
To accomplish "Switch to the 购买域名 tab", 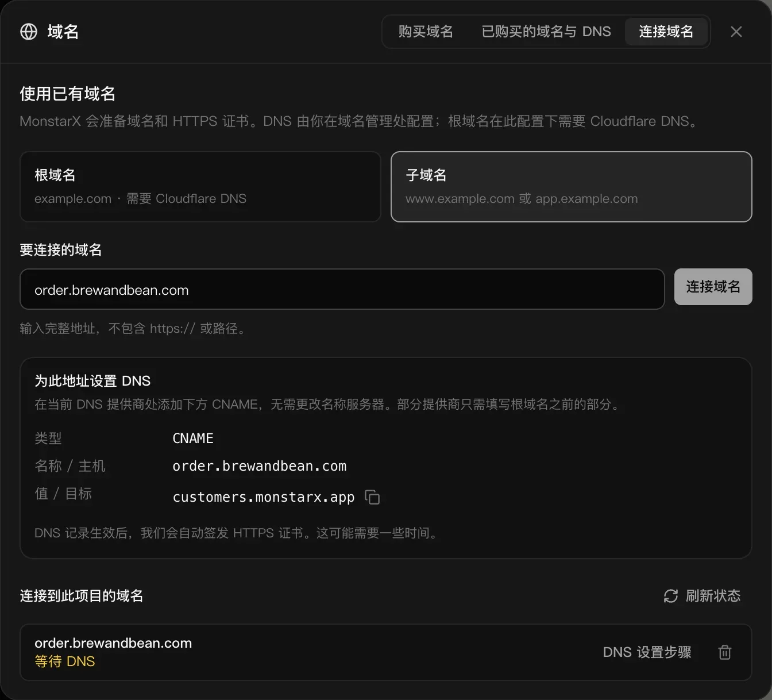I will [426, 32].
